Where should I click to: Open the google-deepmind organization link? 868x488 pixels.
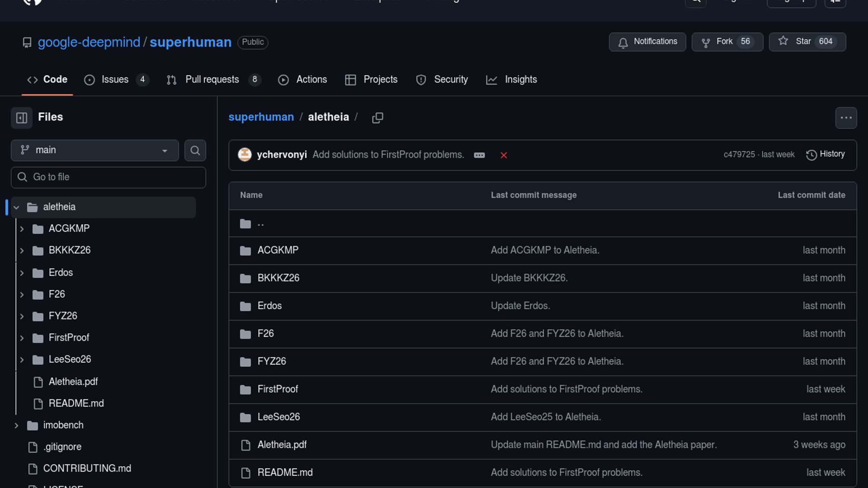point(89,42)
